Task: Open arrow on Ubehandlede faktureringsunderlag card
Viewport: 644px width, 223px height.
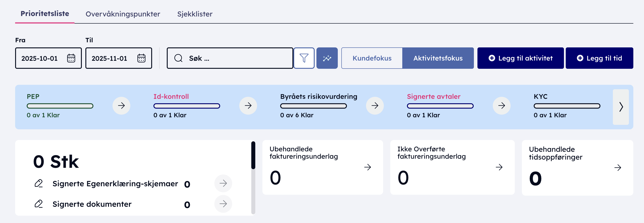Action: coord(367,167)
